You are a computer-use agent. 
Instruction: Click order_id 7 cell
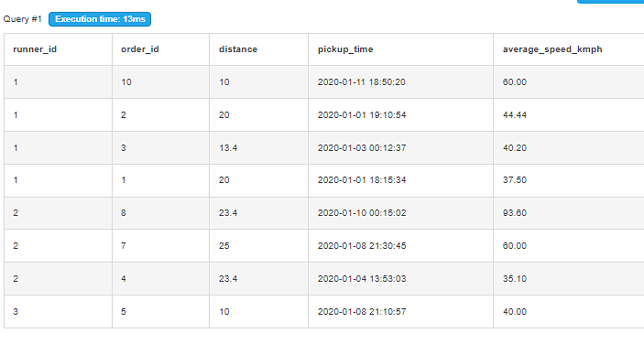160,245
